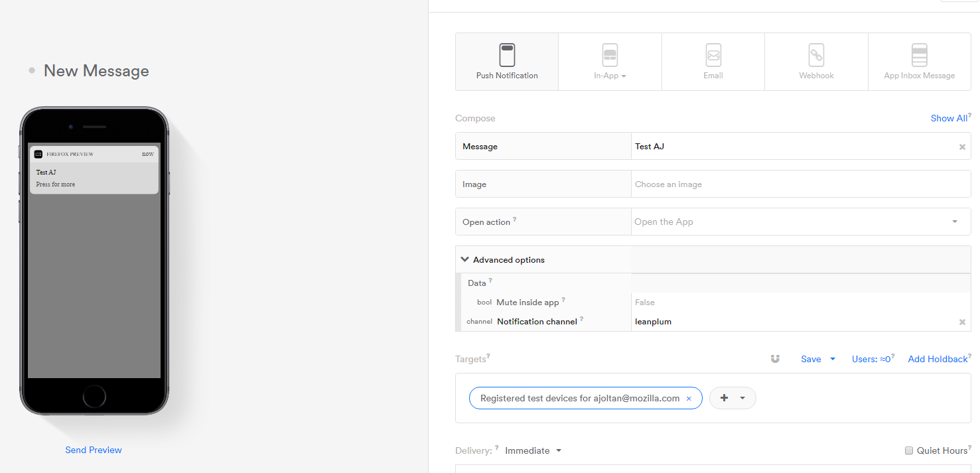The image size is (980, 473).
Task: Open the Save dropdown arrow
Action: [x=833, y=359]
